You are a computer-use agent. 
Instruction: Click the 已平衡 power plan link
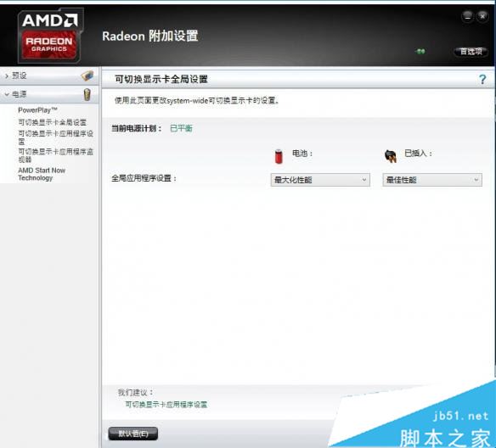coord(181,128)
